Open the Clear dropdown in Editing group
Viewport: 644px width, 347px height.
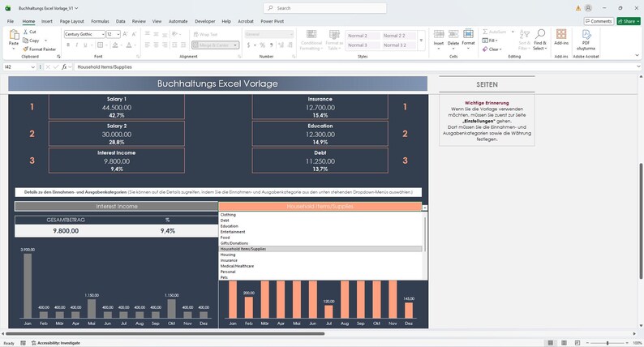coord(492,49)
